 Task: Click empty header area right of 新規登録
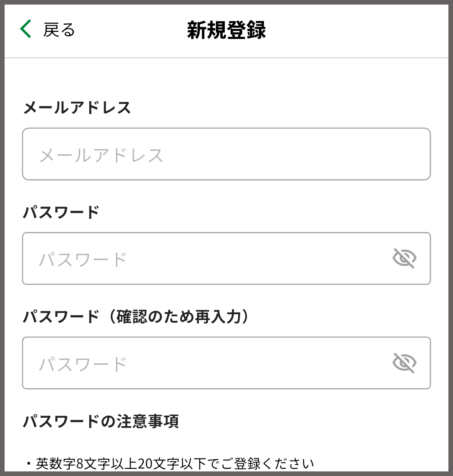pyautogui.click(x=357, y=30)
